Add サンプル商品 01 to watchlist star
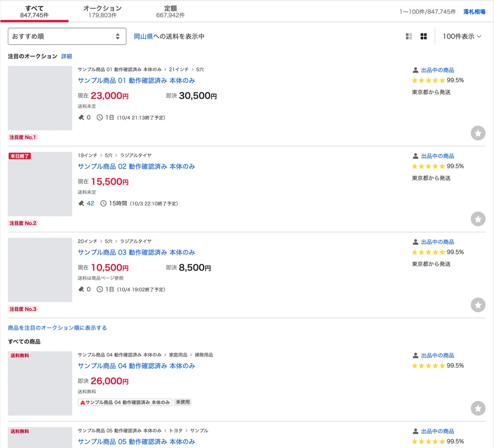Screen dimensions: 494x448 pyautogui.click(x=478, y=133)
